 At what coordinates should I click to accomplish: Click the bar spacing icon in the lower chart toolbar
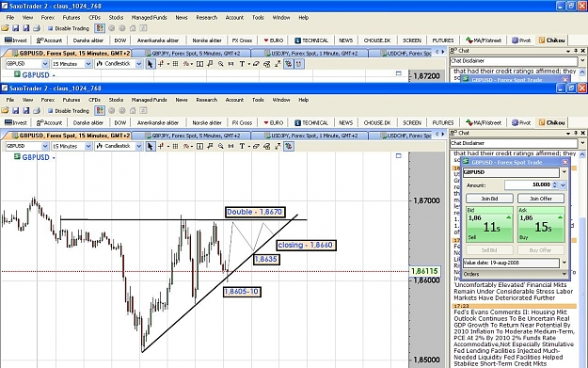231,146
